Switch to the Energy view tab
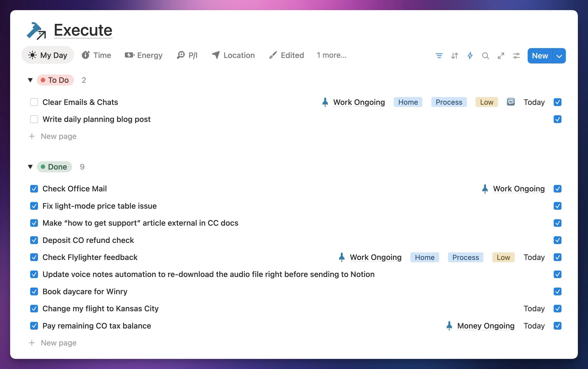 [143, 55]
